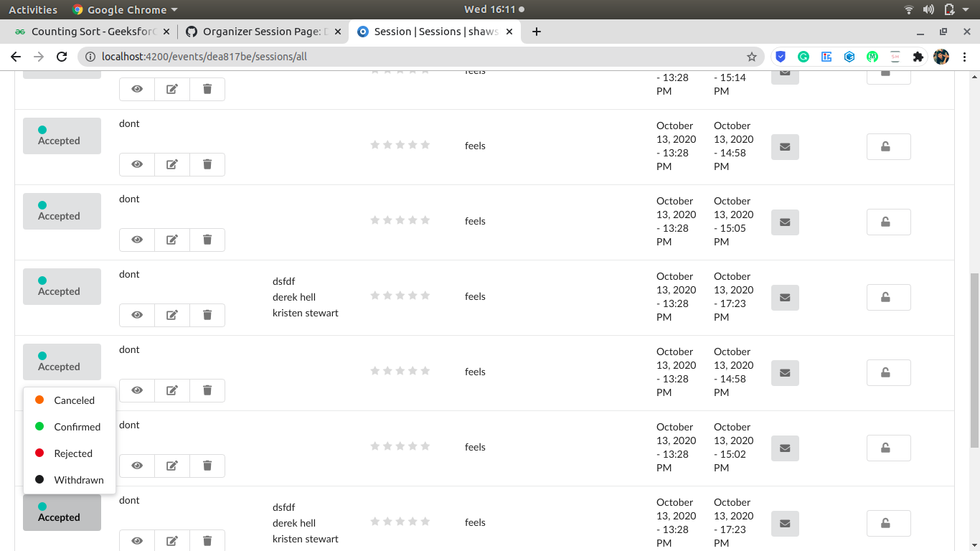Open the clock showing Wed 16:11
The image size is (980, 551).
coord(494,9)
